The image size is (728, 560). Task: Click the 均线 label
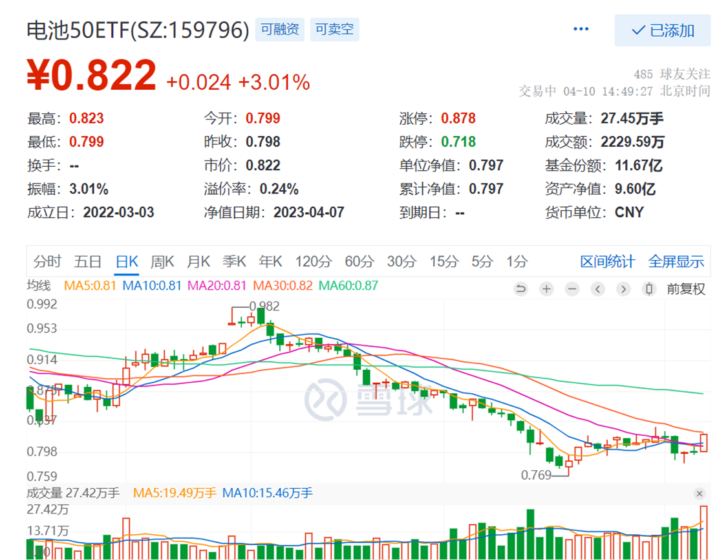[39, 285]
